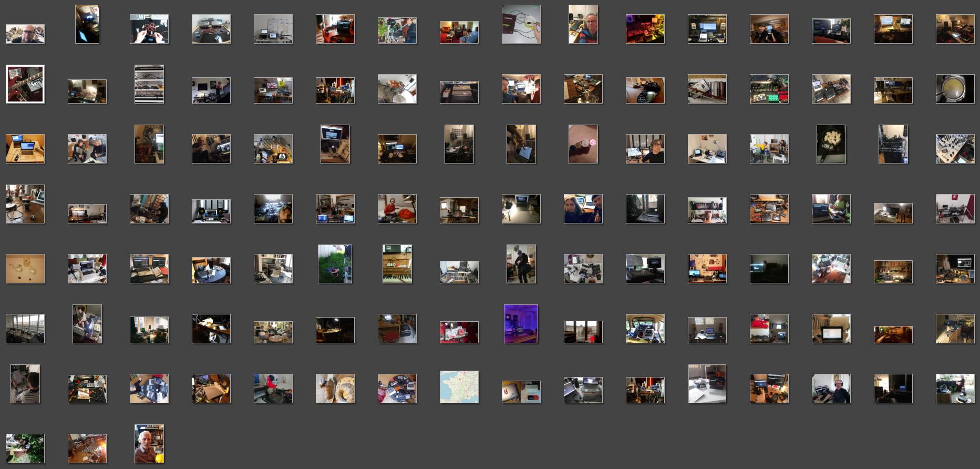Open the smiling man in striped sweater selfie

coord(583,24)
